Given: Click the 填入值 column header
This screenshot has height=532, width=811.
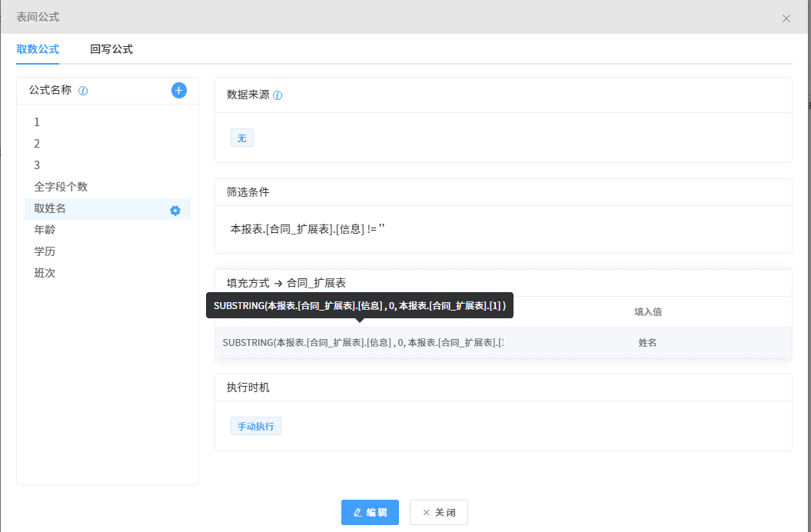Looking at the screenshot, I should (x=648, y=311).
